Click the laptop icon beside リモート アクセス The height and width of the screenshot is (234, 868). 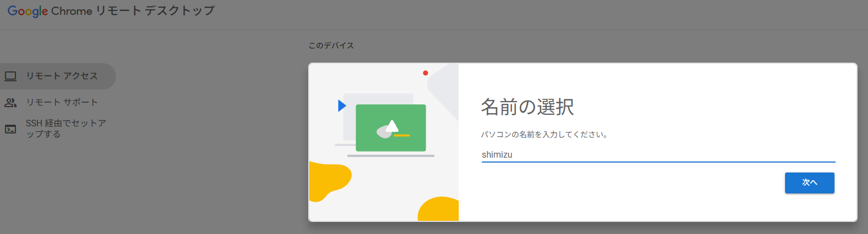10,76
